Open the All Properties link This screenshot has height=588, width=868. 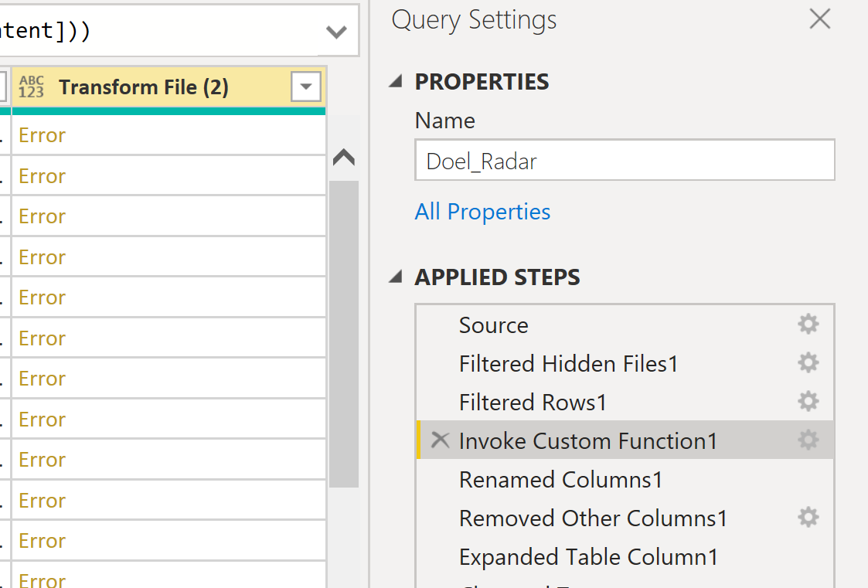click(482, 212)
